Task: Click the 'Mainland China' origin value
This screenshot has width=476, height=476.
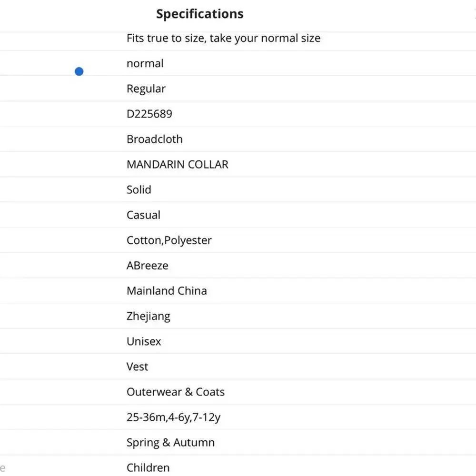Action: [167, 290]
